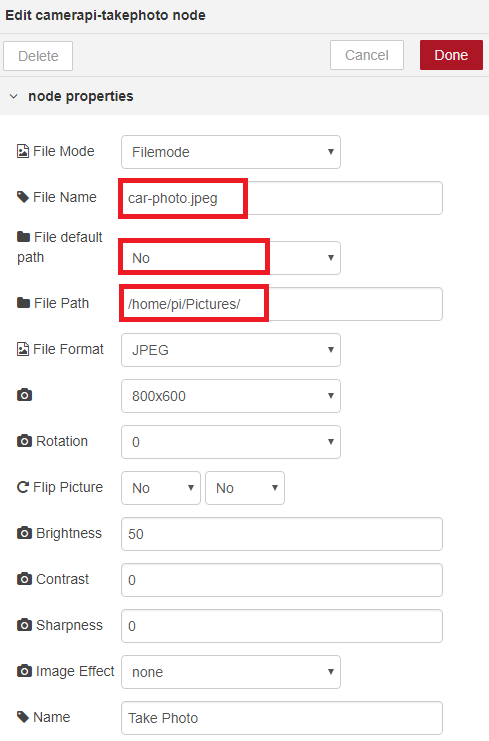Open the Rotation dropdown
The image size is (489, 741).
[x=231, y=442]
